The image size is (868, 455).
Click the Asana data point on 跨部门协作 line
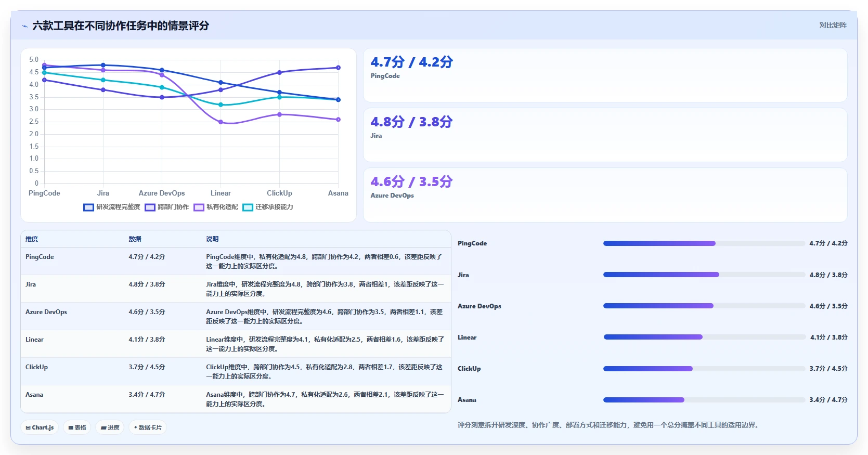pos(338,68)
